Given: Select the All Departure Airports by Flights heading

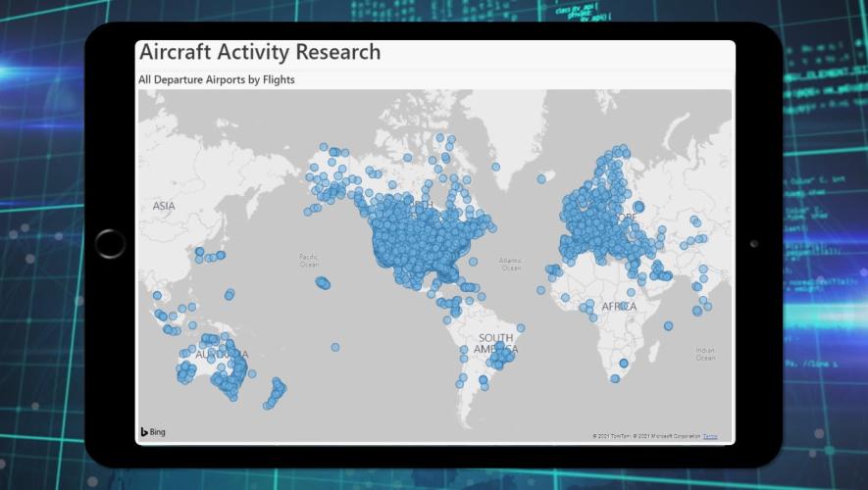Looking at the screenshot, I should tap(217, 79).
